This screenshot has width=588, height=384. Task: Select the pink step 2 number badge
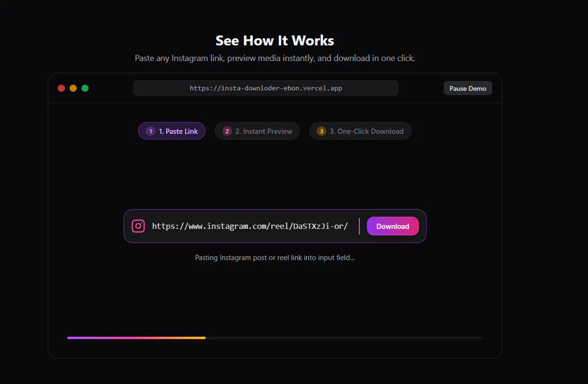[227, 131]
